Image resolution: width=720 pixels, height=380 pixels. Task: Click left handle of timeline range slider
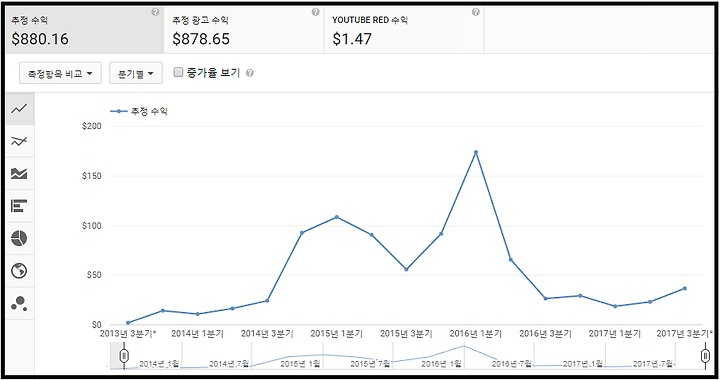(124, 356)
